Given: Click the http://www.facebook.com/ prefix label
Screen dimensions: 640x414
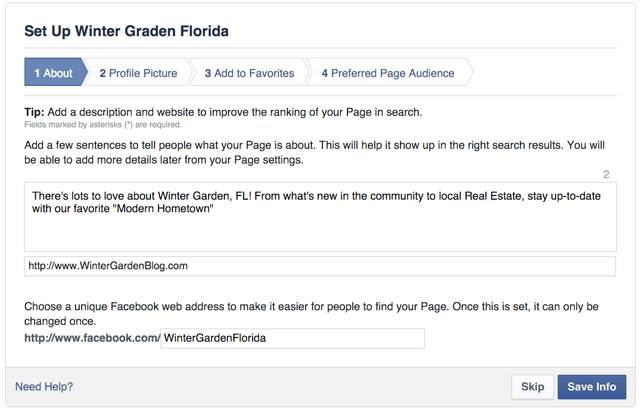Looking at the screenshot, I should click(92, 338).
